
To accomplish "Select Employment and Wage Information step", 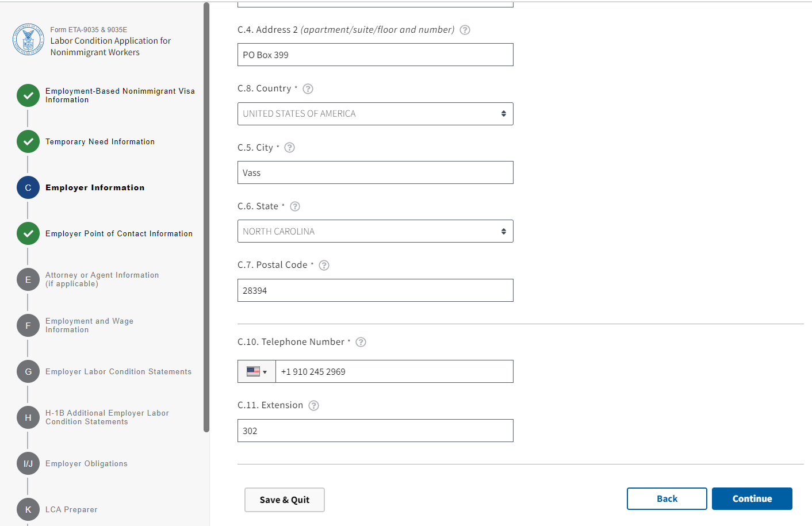I will click(89, 325).
